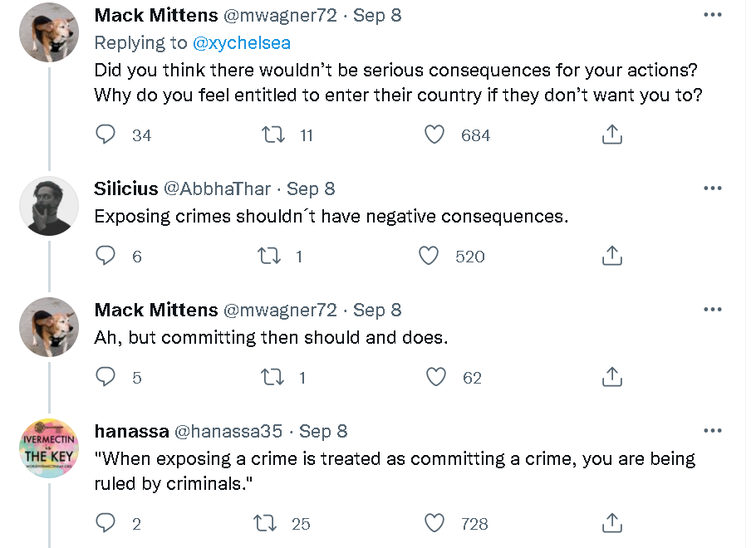Image resolution: width=756 pixels, height=548 pixels.
Task: Like hanassa's tweet with 728 likes
Action: pos(434,522)
